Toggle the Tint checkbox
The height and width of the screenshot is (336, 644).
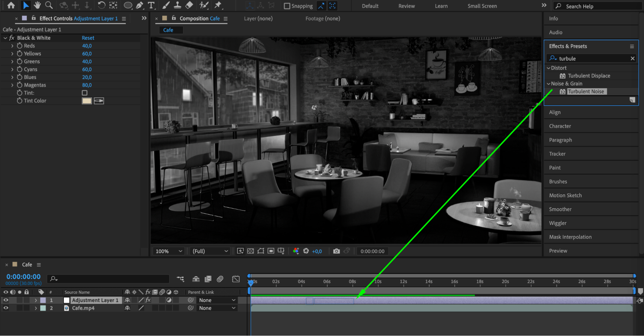click(x=85, y=93)
